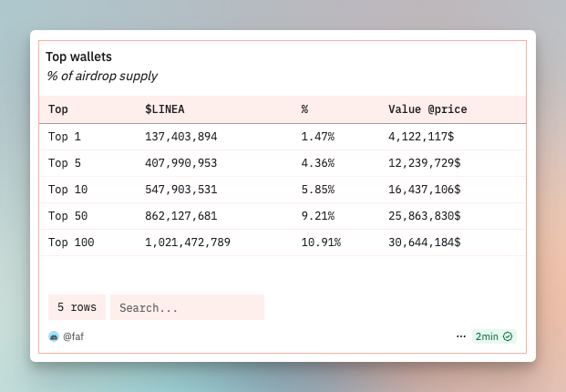Select the Top 50 row label
Viewport: 566px width, 392px height.
pos(67,216)
